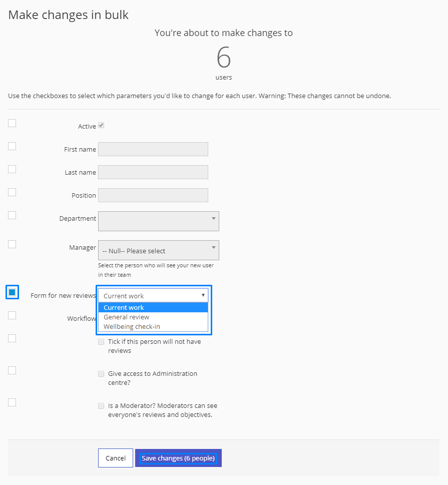
Task: Tick the Moderator row change checkbox
Action: click(x=12, y=402)
